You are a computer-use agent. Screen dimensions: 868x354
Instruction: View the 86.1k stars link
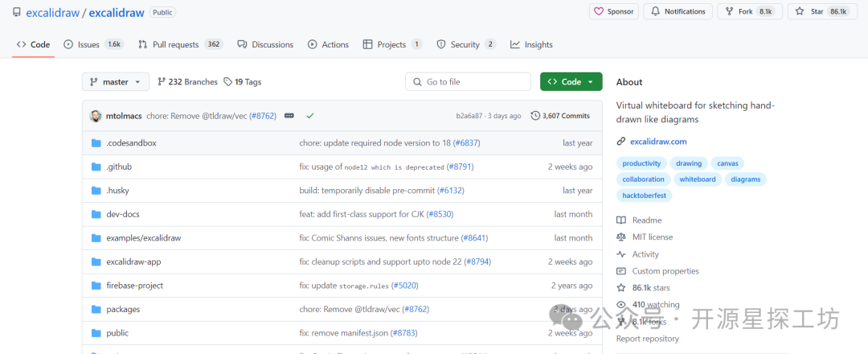(651, 288)
